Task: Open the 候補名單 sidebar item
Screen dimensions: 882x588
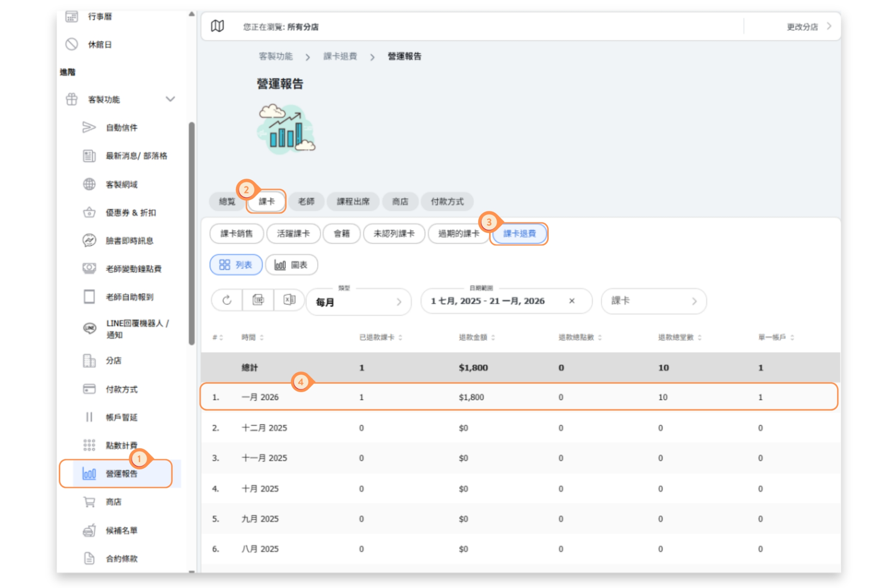Action: pos(121,530)
